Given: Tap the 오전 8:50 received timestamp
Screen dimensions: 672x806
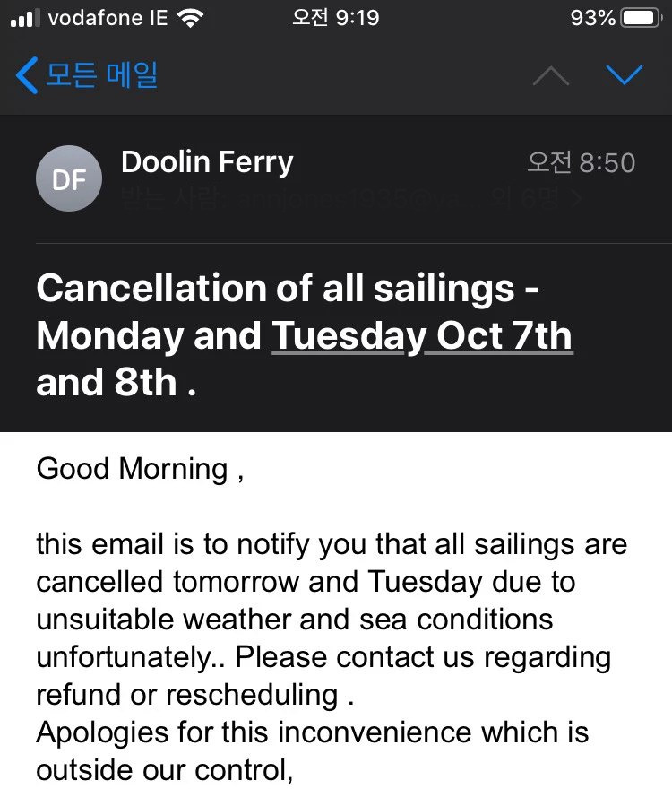Looking at the screenshot, I should pos(581,162).
